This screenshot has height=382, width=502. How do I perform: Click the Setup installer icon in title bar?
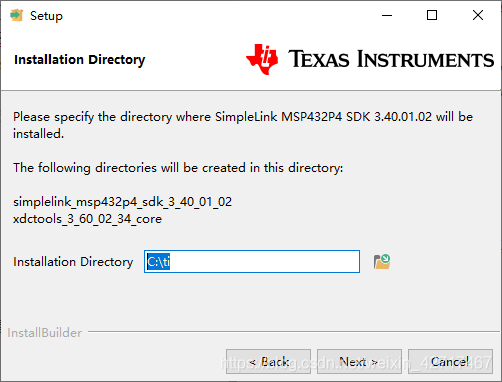[16, 15]
